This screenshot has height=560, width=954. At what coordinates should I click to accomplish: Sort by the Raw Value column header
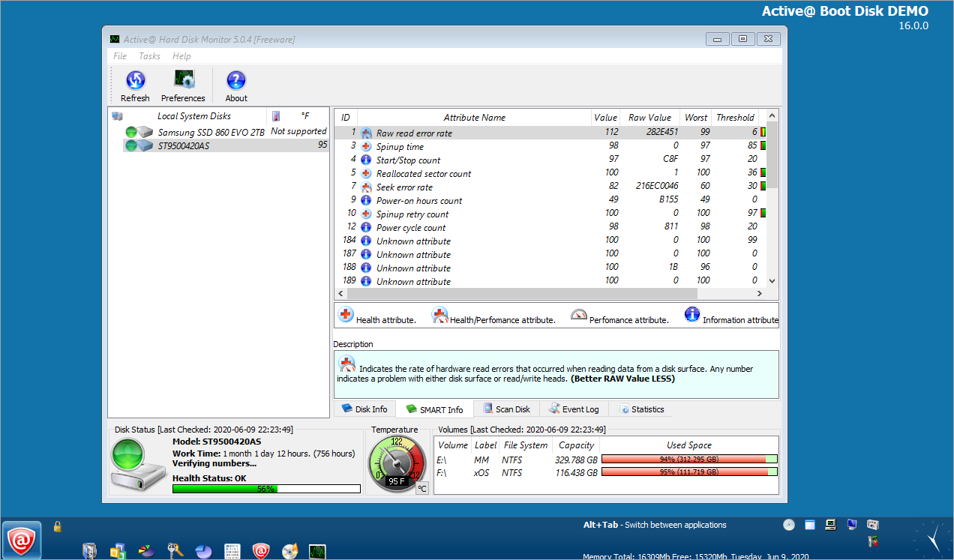point(649,117)
